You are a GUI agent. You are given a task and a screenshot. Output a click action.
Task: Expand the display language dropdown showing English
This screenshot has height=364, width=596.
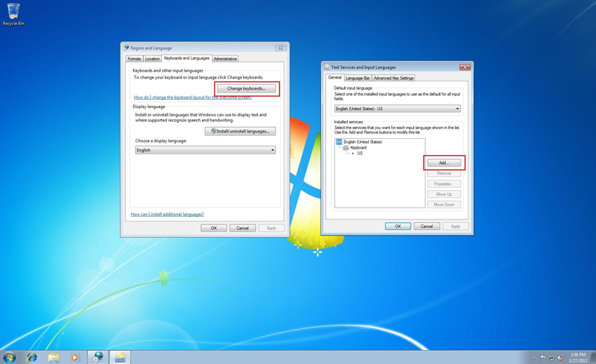pyautogui.click(x=205, y=150)
